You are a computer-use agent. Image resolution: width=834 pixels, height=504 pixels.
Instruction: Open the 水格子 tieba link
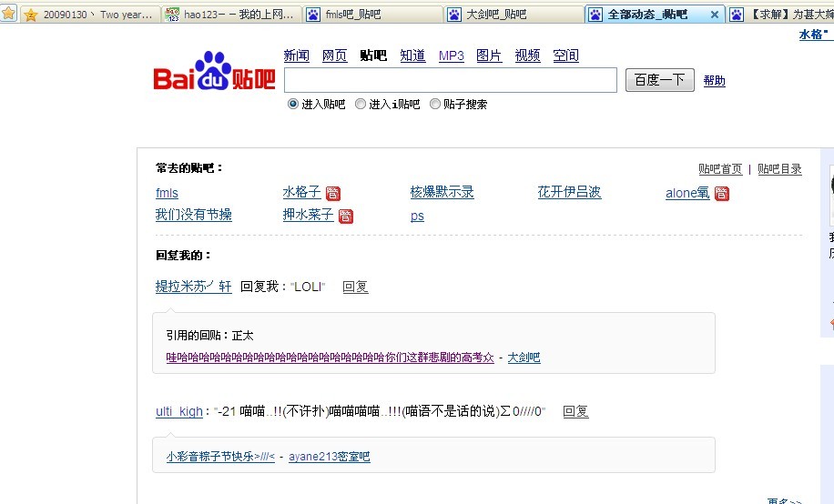point(301,192)
